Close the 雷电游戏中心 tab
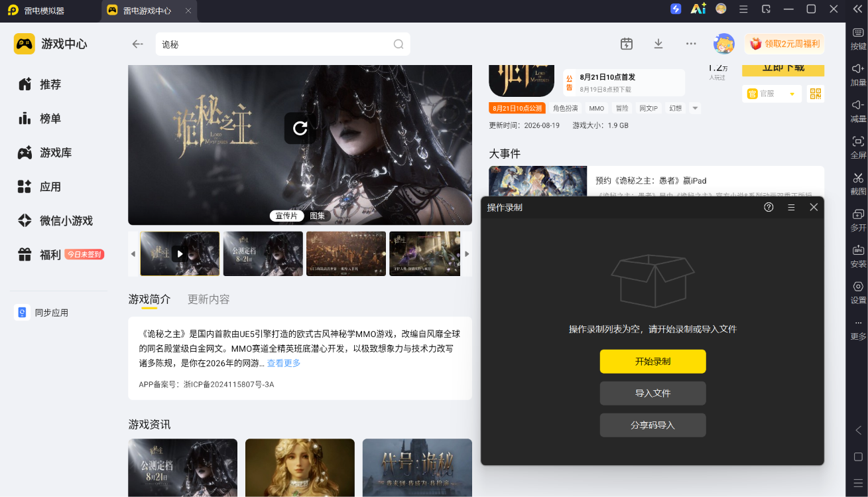 coord(188,11)
